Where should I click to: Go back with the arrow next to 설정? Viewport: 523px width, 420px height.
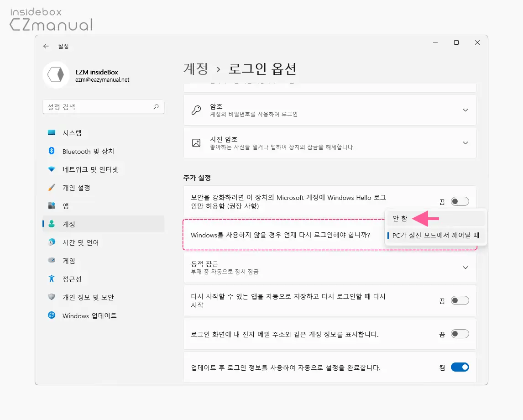click(x=46, y=46)
